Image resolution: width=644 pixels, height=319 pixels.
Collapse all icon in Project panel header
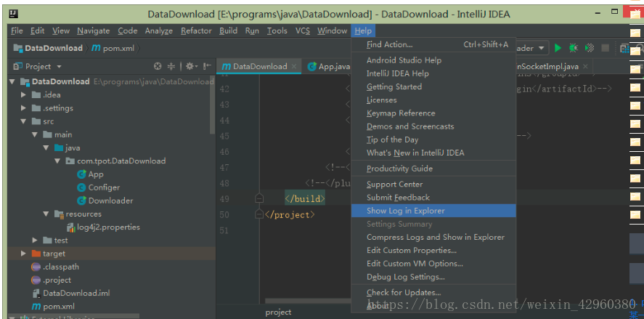[171, 66]
